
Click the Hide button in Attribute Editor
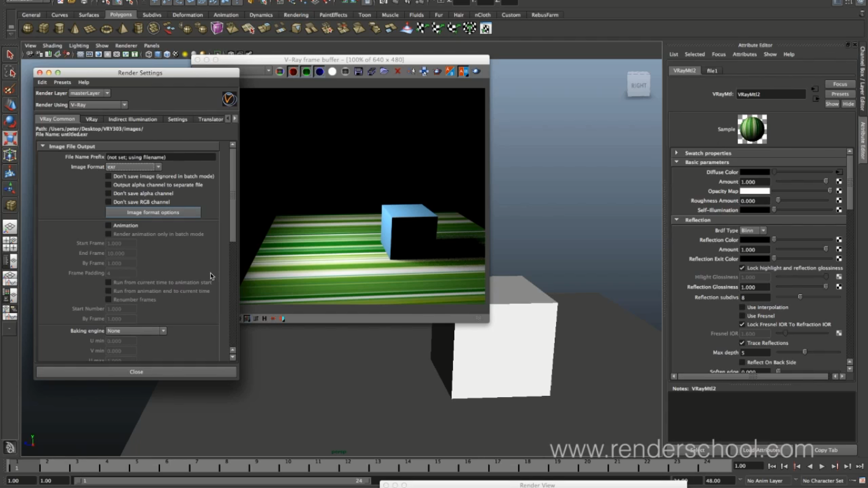848,104
